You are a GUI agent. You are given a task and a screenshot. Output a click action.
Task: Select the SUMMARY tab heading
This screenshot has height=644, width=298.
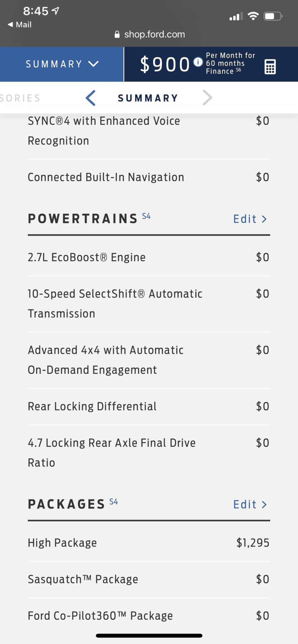(x=148, y=98)
